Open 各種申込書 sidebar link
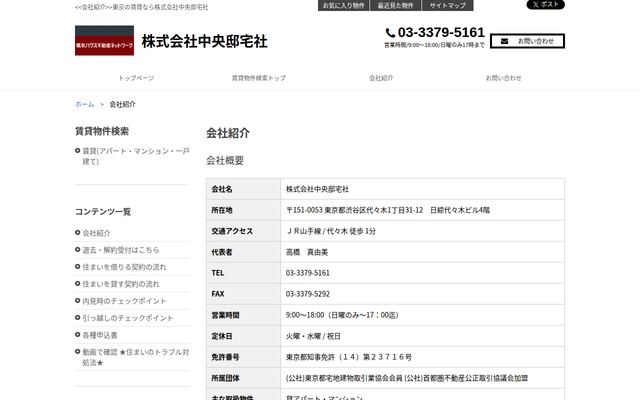 click(100, 335)
